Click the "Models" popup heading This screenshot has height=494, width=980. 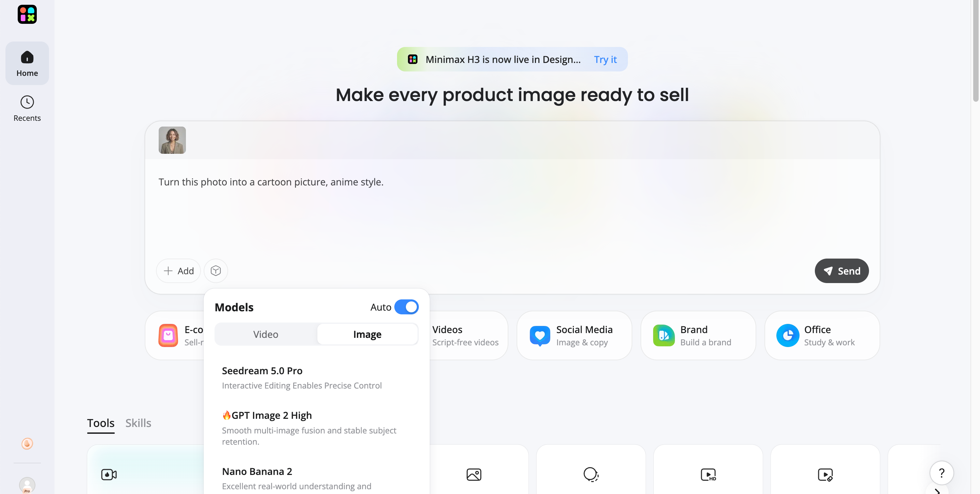tap(234, 307)
